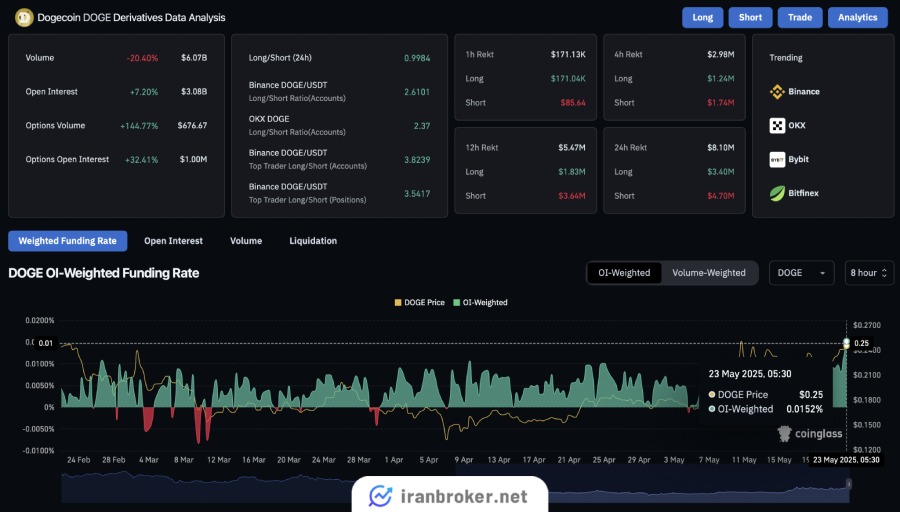The height and width of the screenshot is (512, 900).
Task: Click the Options Open Interest value $1.00M
Action: coord(193,160)
